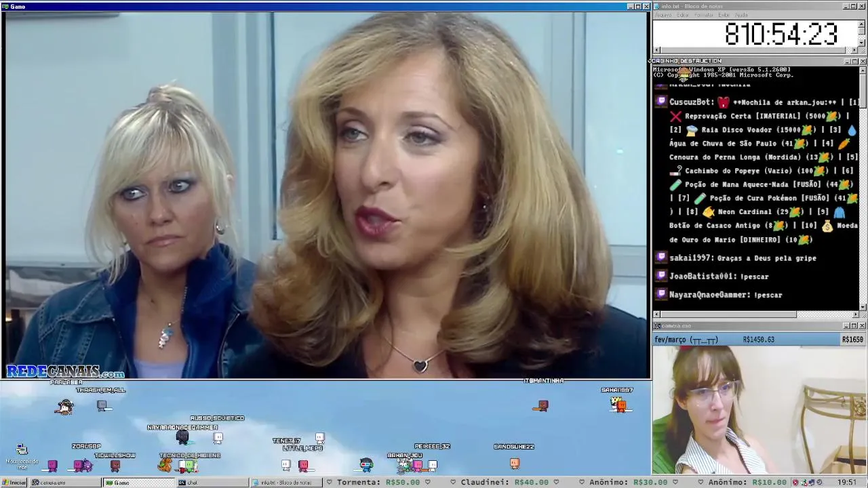Click the Notepad vertical scroll down arrow

[862, 43]
